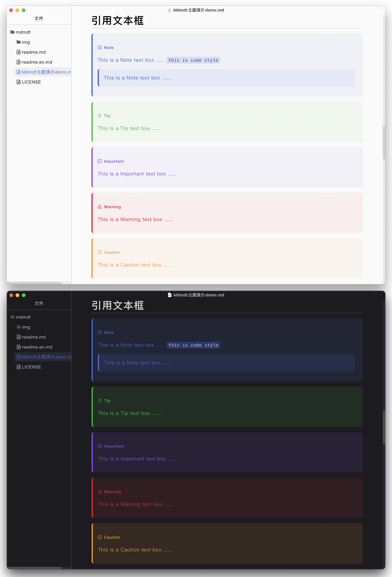
Task: Click 'This is a Tip text box' in dark window
Action: 129,413
